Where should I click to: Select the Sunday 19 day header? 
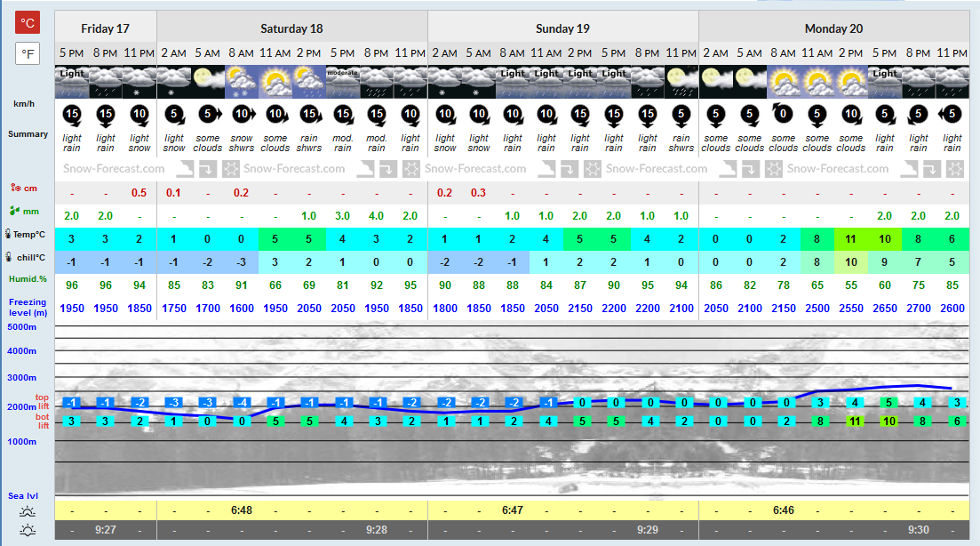coord(562,28)
